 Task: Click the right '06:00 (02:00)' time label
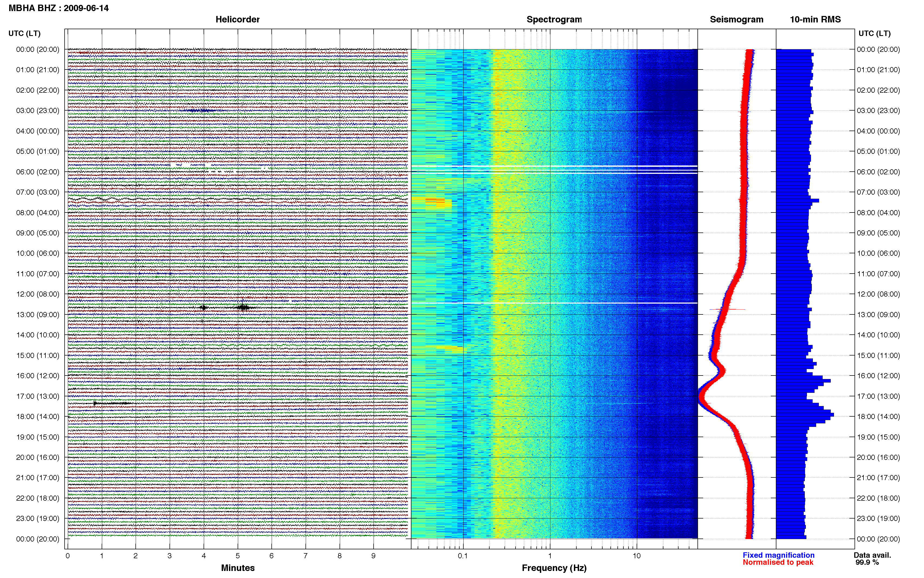(878, 172)
